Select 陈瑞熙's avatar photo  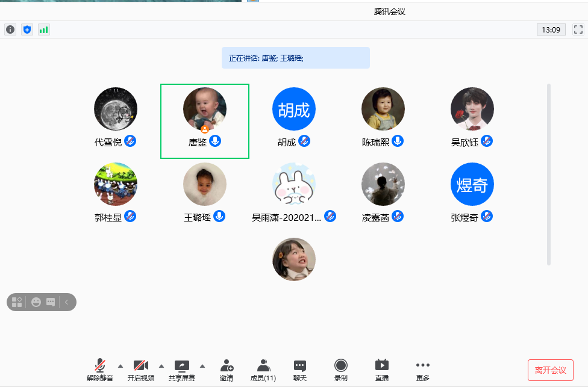coord(383,109)
